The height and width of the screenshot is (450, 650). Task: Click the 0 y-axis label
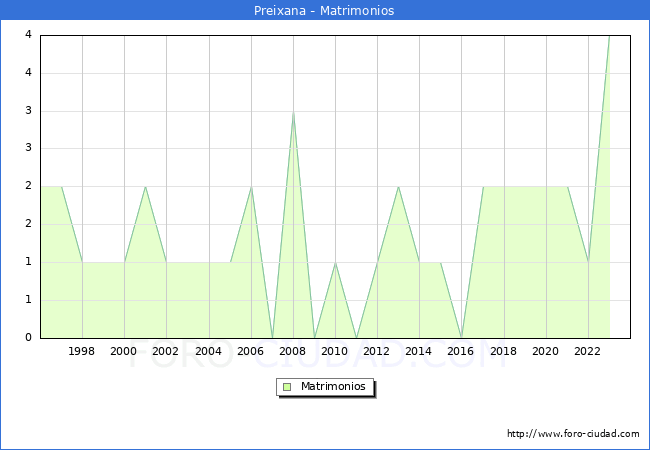click(x=28, y=337)
